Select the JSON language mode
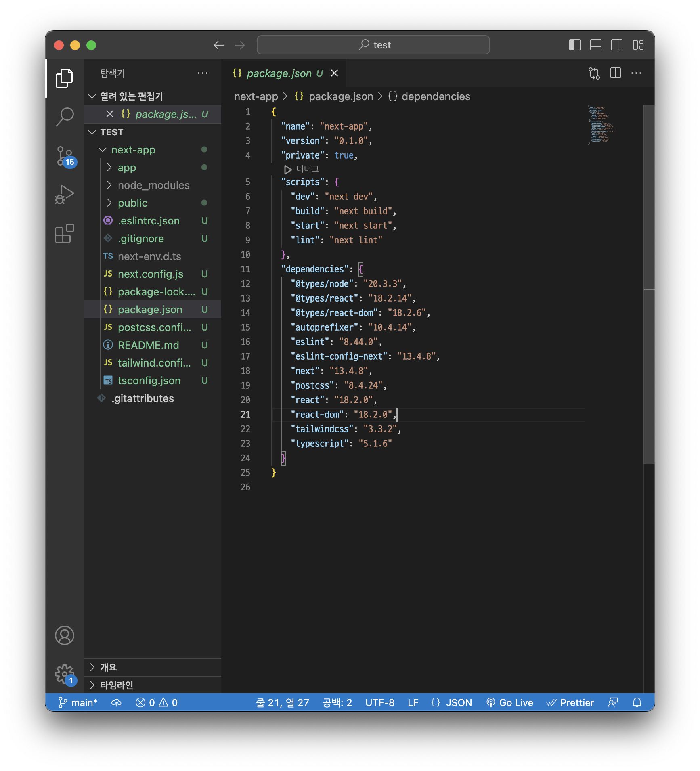 [x=451, y=703]
